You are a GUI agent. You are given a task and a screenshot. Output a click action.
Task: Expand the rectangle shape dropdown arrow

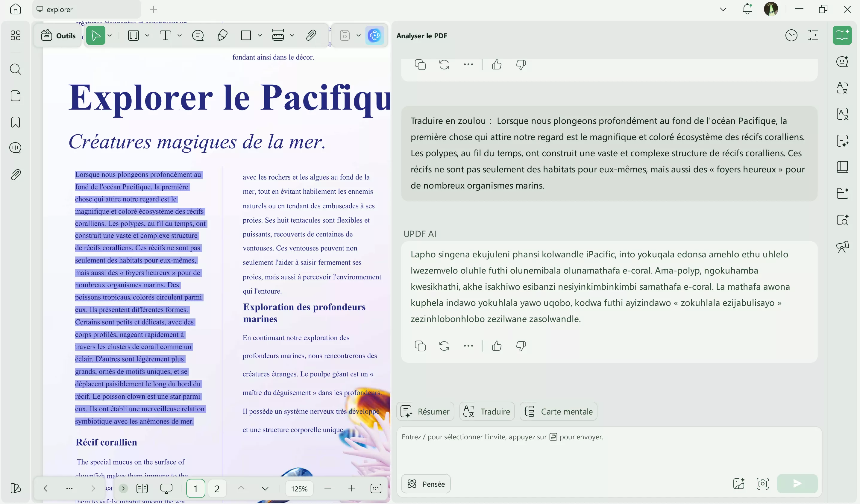260,36
